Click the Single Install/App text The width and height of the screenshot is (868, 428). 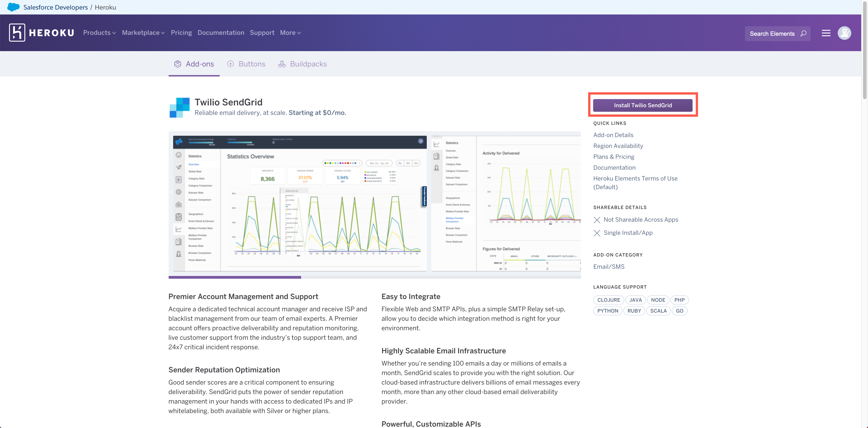point(628,233)
